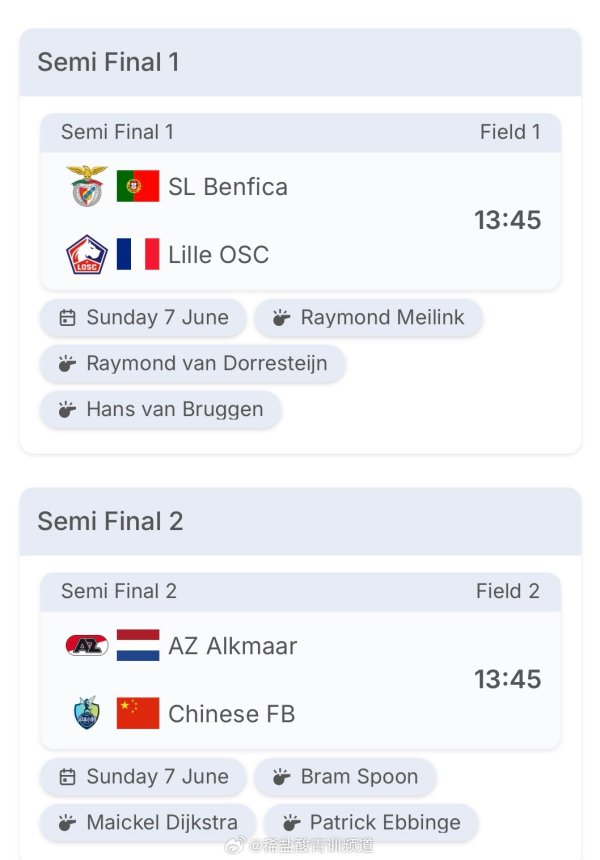This screenshot has width=600, height=860.
Task: Select the Raymond Meilink referee chip
Action: 368,318
